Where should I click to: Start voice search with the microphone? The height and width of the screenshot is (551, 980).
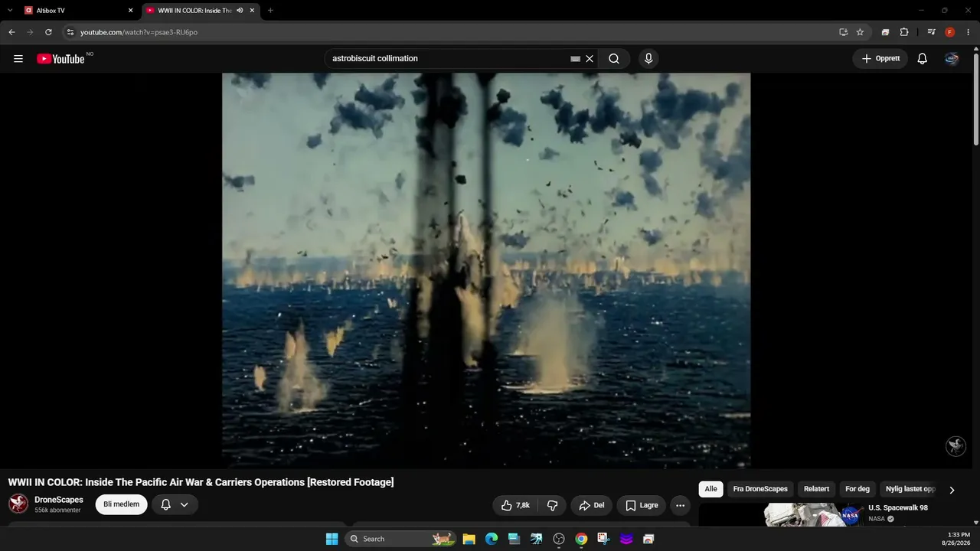[648, 59]
